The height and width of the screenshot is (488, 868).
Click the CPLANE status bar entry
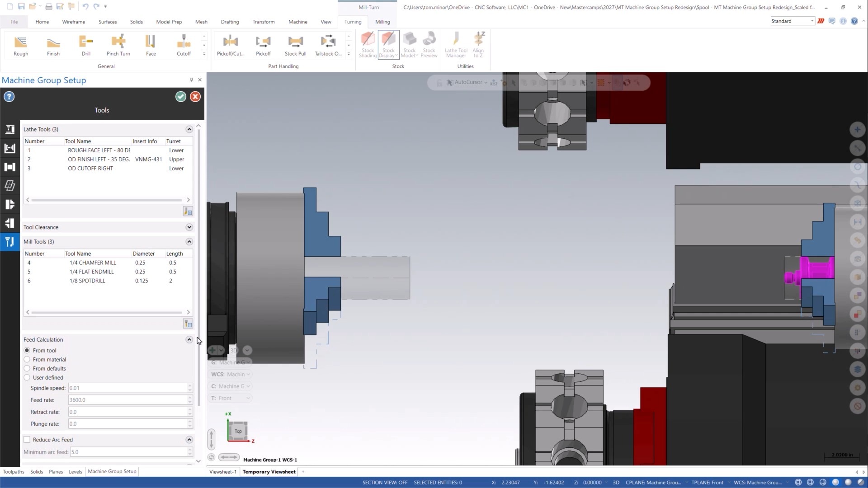pyautogui.click(x=653, y=483)
